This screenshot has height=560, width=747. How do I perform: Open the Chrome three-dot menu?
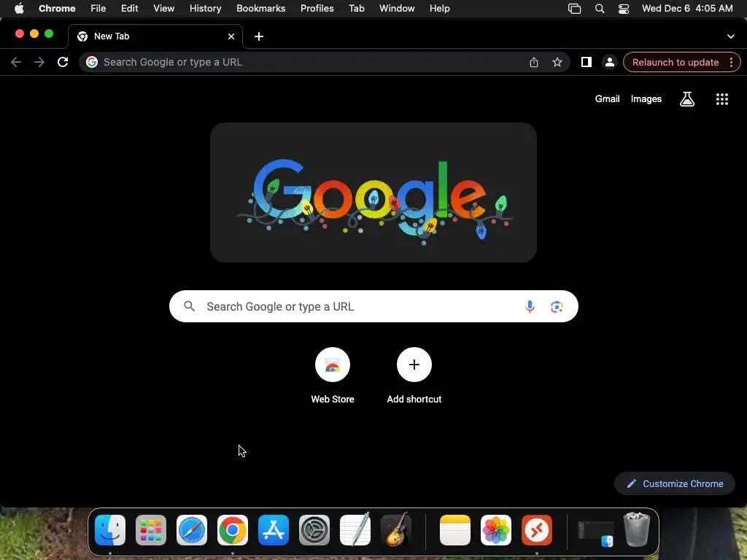(x=731, y=63)
